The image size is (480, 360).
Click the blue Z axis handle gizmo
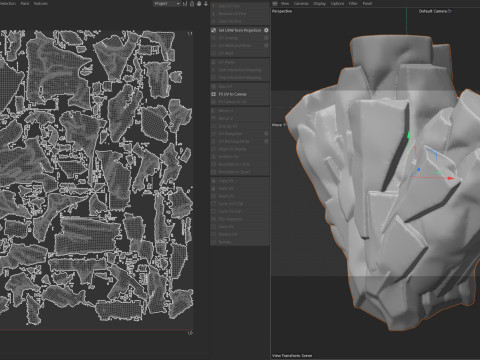point(418,170)
